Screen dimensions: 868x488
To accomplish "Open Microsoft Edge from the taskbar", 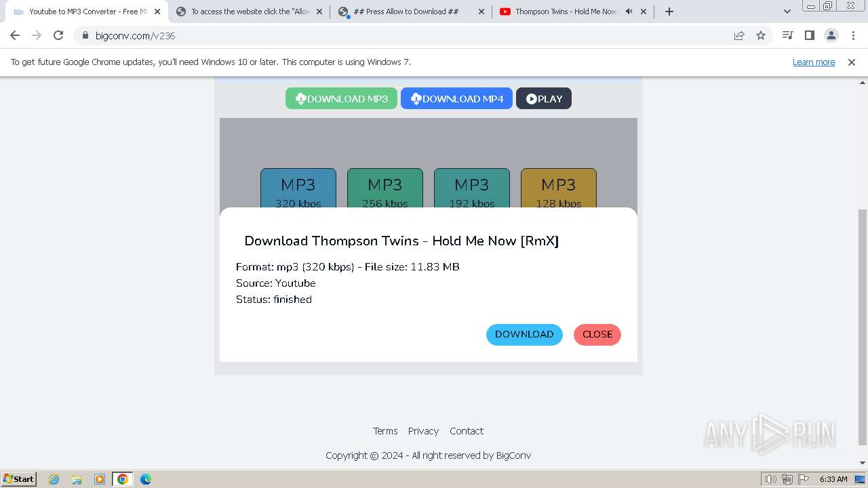I will [146, 479].
